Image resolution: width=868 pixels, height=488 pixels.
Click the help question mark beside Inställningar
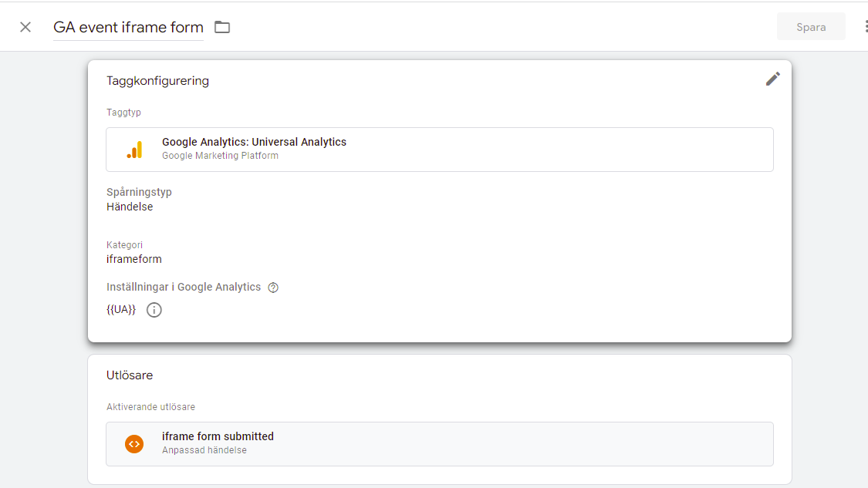coord(273,288)
